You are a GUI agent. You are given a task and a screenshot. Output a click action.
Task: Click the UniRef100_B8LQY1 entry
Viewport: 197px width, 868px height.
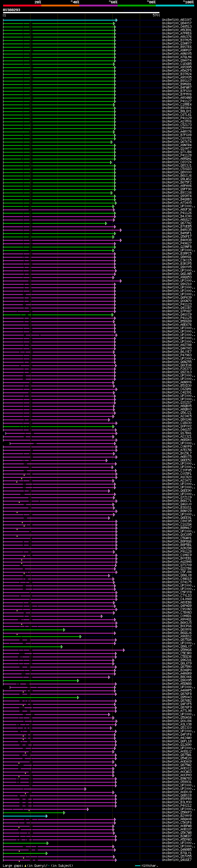pyautogui.click(x=177, y=111)
